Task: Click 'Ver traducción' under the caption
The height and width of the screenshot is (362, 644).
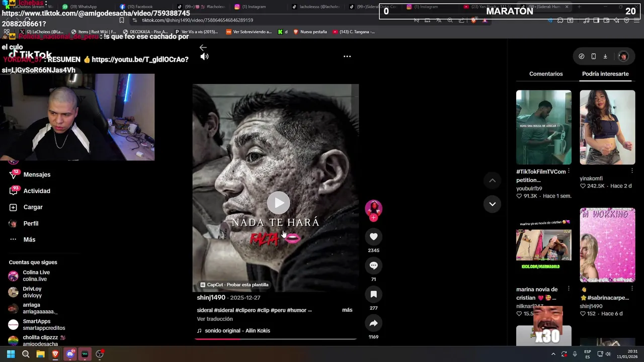Action: [215, 319]
